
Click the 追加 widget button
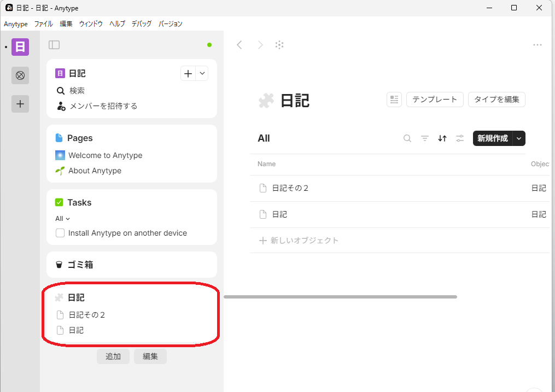113,356
